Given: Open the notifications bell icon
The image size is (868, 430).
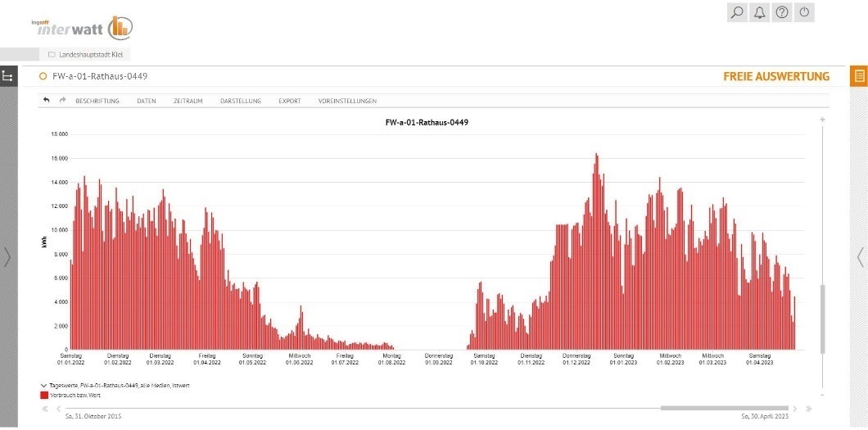Looking at the screenshot, I should pyautogui.click(x=760, y=12).
